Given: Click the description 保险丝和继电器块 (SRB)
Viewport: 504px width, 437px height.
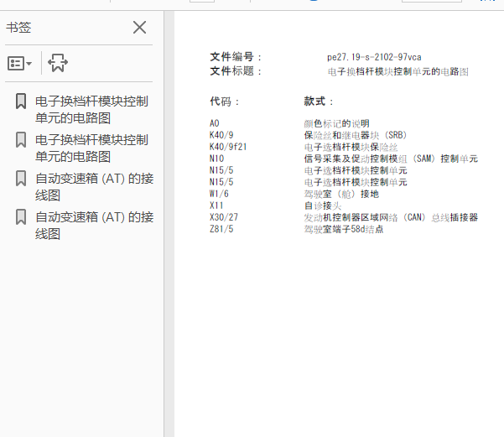Looking at the screenshot, I should [356, 135].
